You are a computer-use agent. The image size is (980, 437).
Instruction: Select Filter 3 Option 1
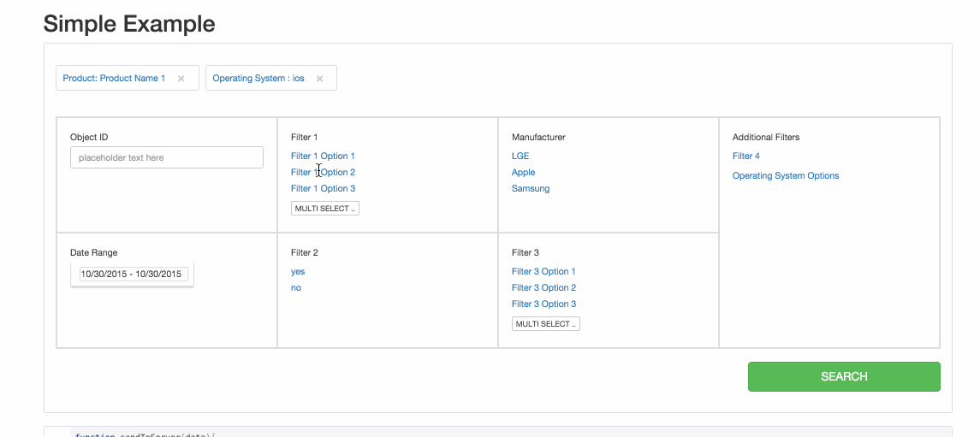click(543, 272)
